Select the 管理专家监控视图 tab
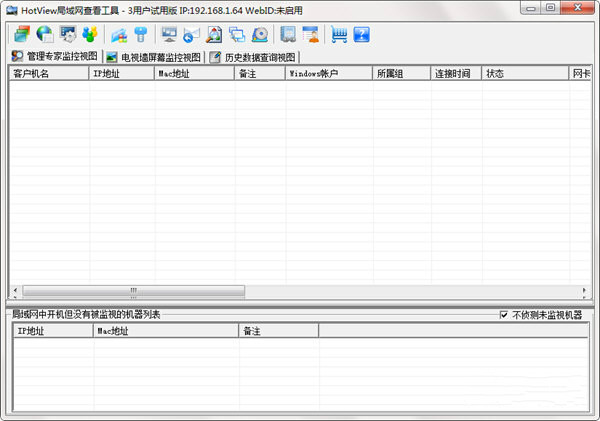Screen dimensions: 600x421 (55, 57)
